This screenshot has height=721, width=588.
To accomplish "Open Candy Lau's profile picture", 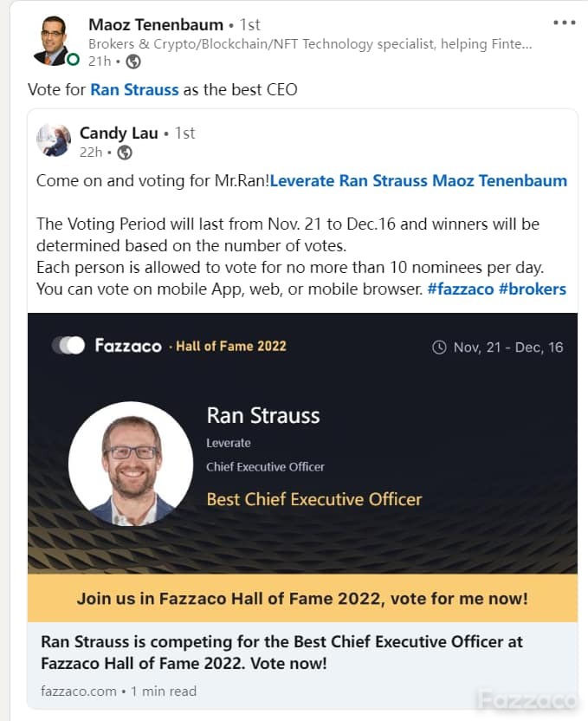I will pos(54,140).
